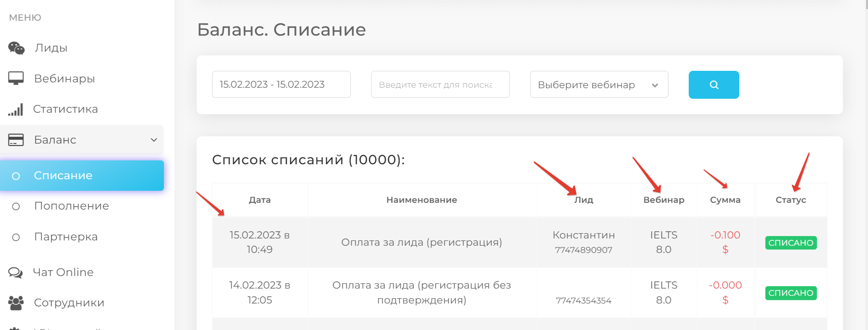Image resolution: width=868 pixels, height=330 pixels.
Task: Go to the Сотрудники menu item
Action: tap(69, 303)
